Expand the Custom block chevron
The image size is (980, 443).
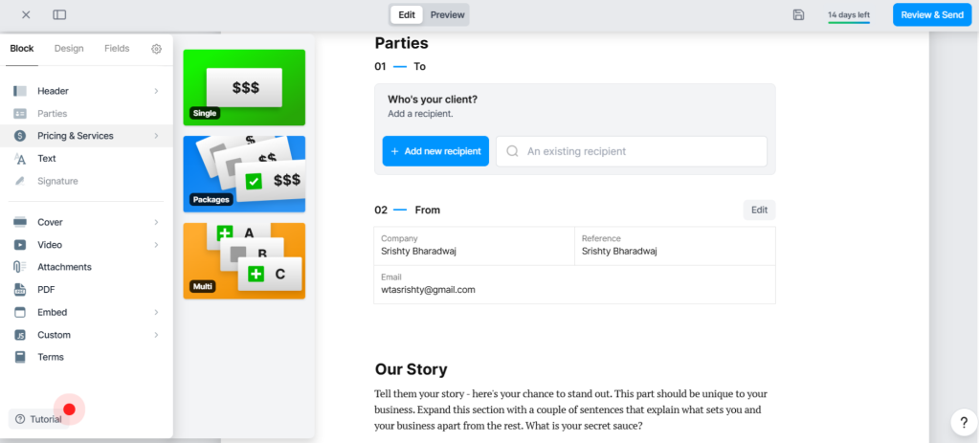coord(156,335)
